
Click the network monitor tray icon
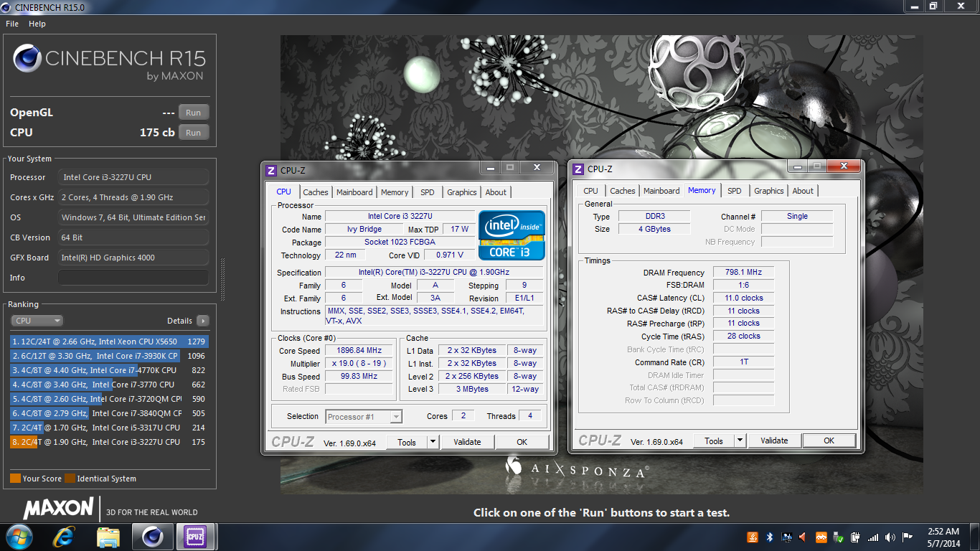click(787, 537)
